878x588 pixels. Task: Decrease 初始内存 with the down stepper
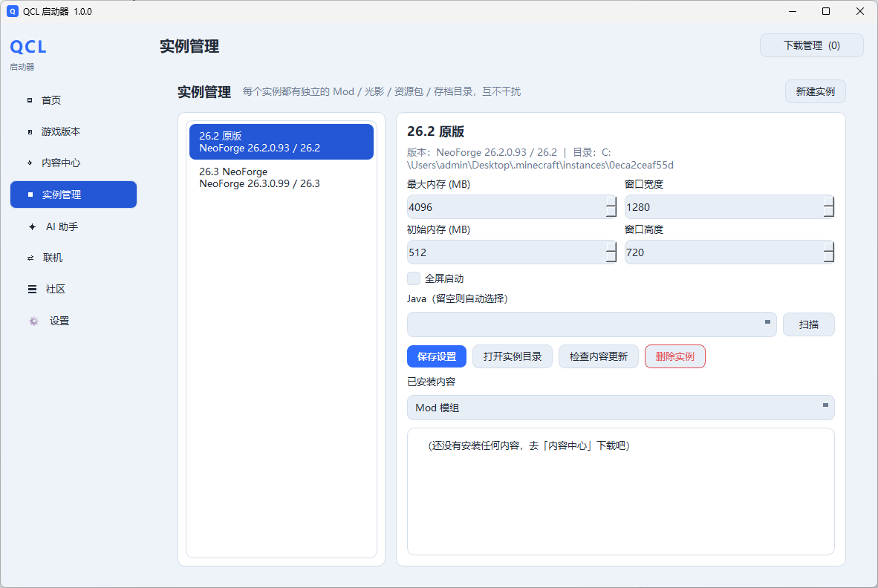[611, 258]
